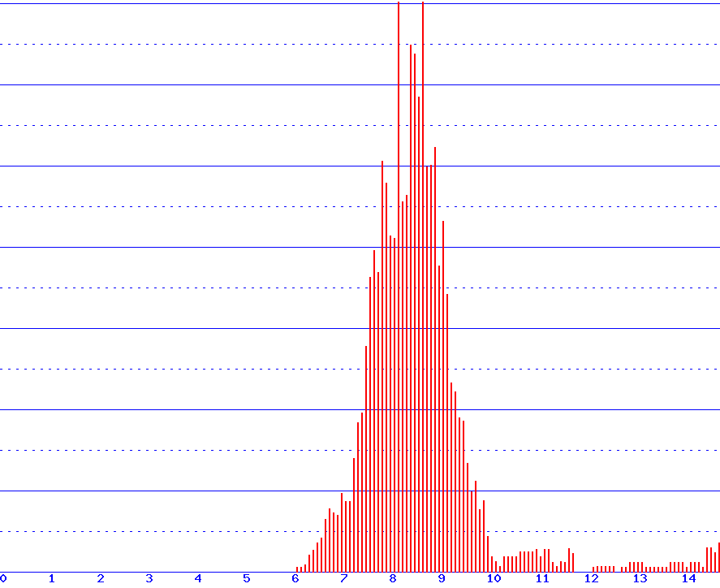This screenshot has width=720, height=588.
Task: Click the x-axis label 8
Action: coord(393,578)
